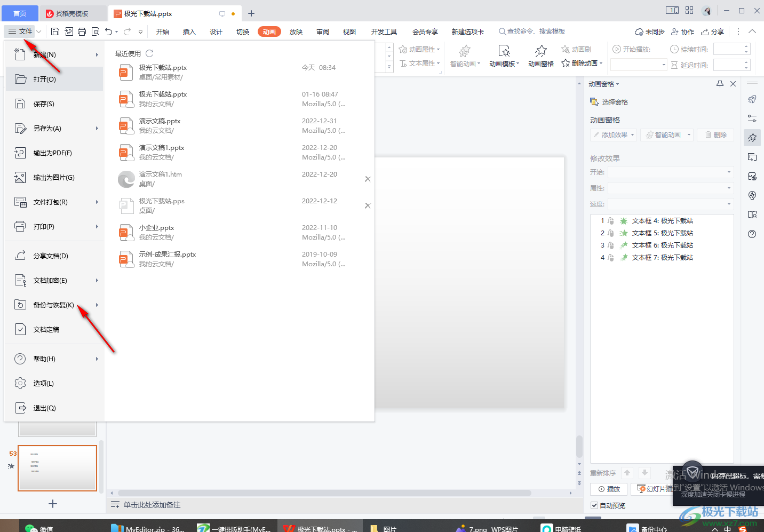The width and height of the screenshot is (764, 532).
Task: Switch to the Home (首页) tab
Action: (x=20, y=13)
